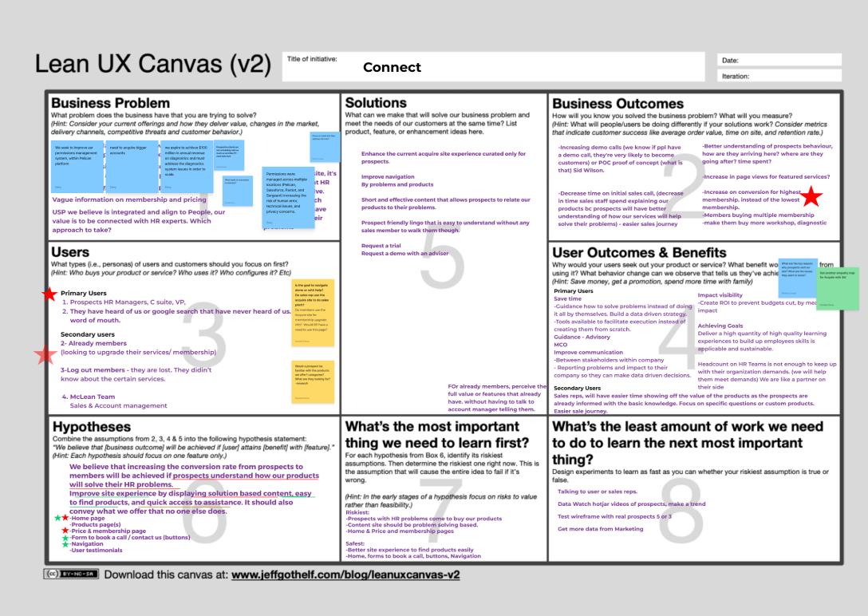Select the red star beside Price & membership page
The height and width of the screenshot is (616, 868).
coord(65,530)
